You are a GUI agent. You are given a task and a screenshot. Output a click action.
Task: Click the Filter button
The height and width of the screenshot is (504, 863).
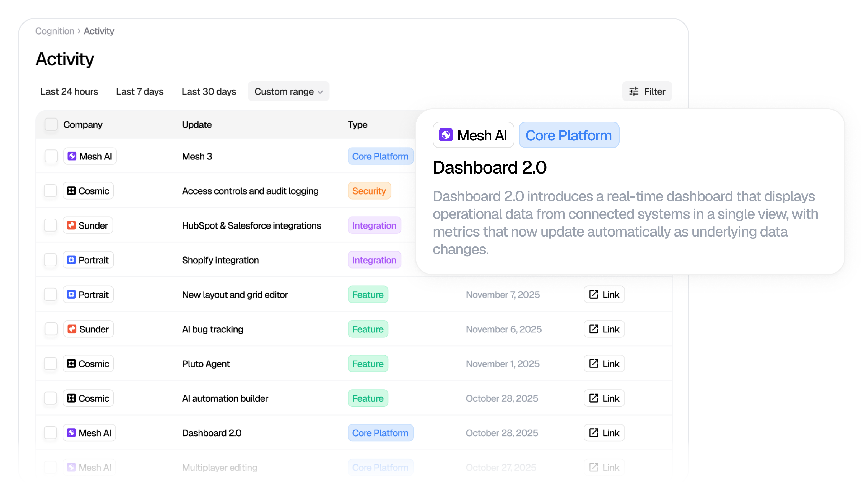coord(647,91)
